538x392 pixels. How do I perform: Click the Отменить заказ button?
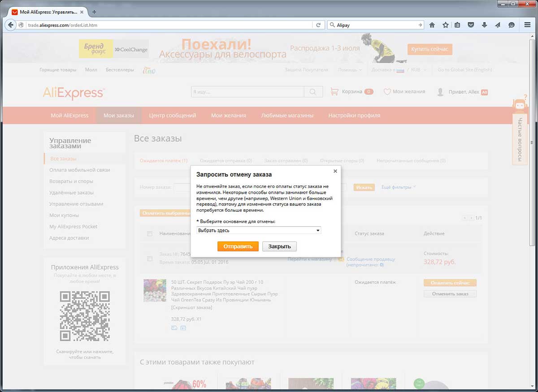[450, 294]
